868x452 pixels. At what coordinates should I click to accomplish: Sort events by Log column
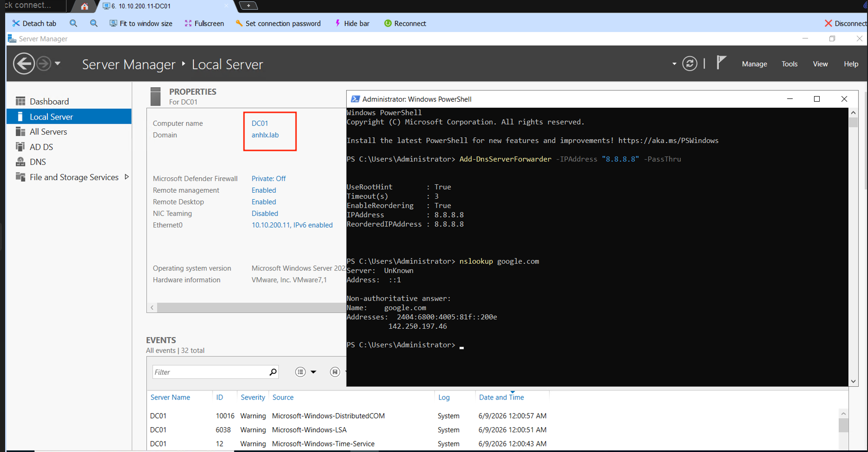click(x=444, y=397)
